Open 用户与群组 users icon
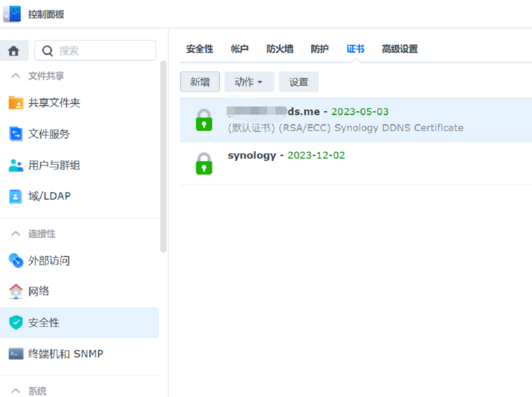 tap(16, 166)
